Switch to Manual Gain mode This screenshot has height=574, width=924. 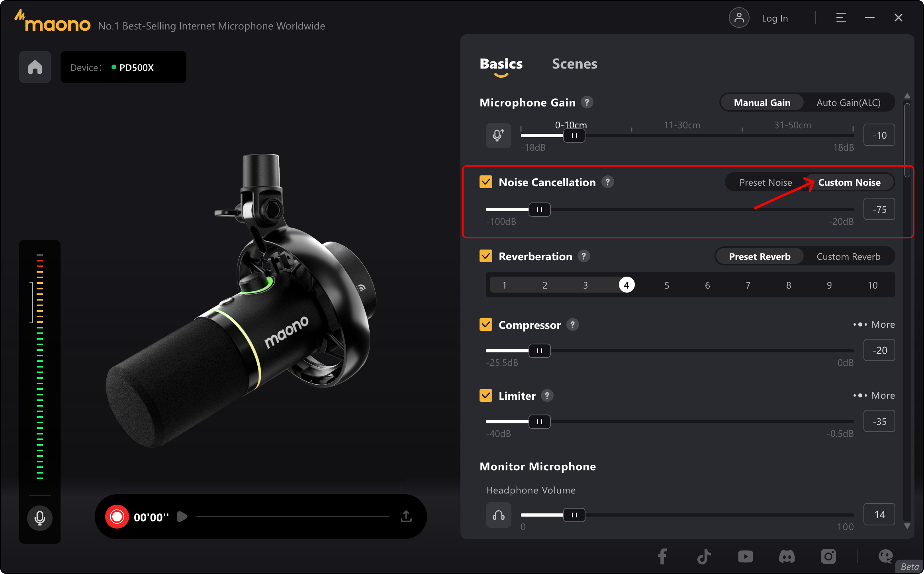(x=762, y=103)
